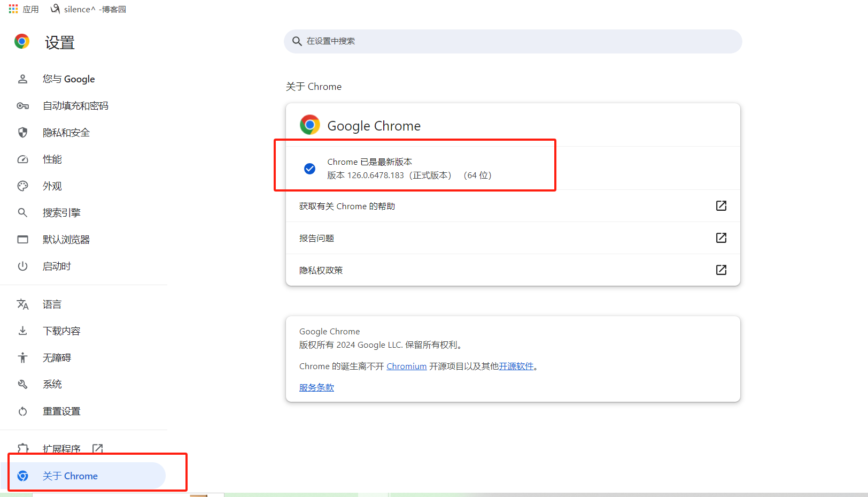868x497 pixels.
Task: Open the 隐私权政策 row
Action: 513,270
